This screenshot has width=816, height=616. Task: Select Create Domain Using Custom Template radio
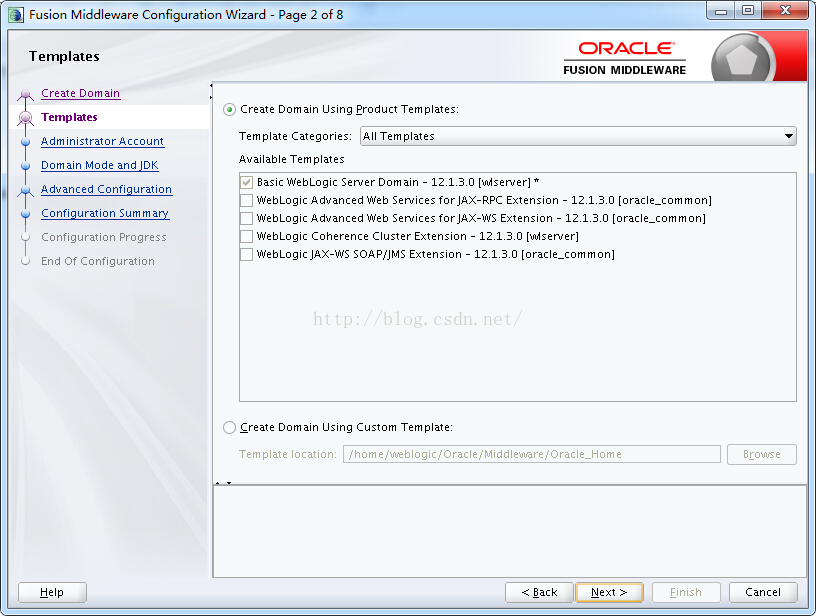(x=230, y=428)
